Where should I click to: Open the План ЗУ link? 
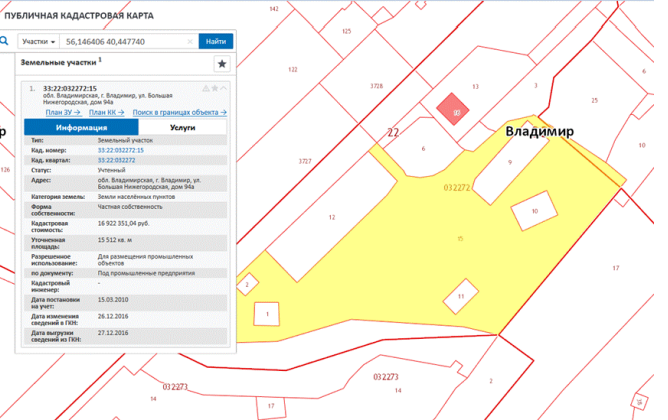63,112
